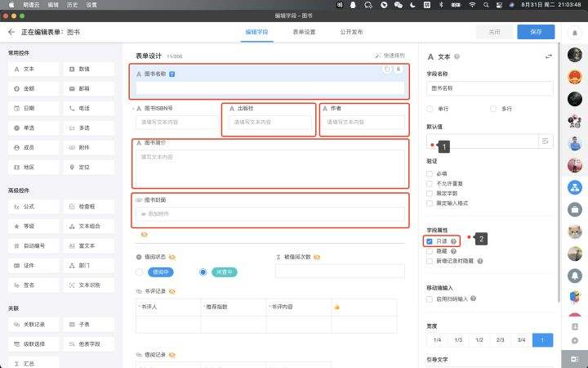Check the 不允许重复 option
Screen dimensions: 588x368
pos(430,183)
